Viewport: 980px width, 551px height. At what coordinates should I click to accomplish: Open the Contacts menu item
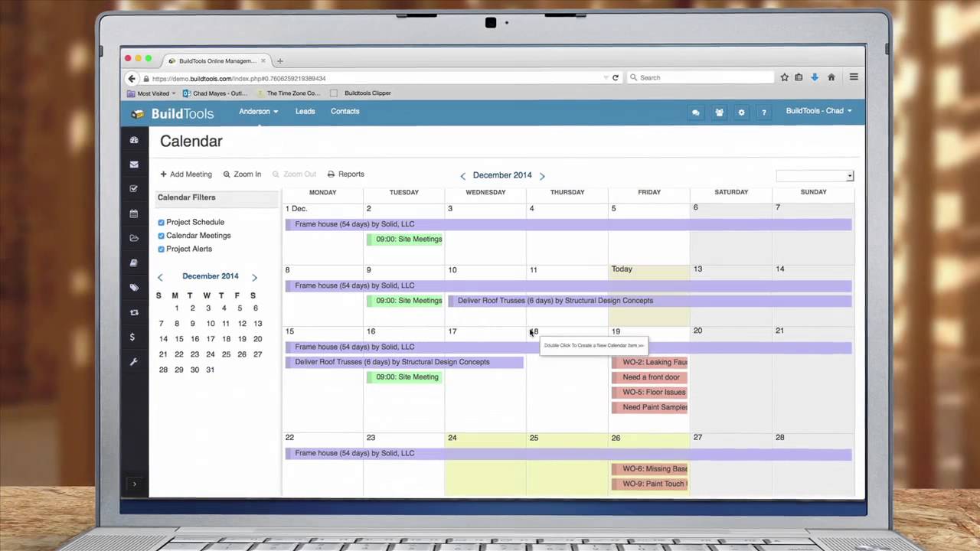[x=345, y=112]
